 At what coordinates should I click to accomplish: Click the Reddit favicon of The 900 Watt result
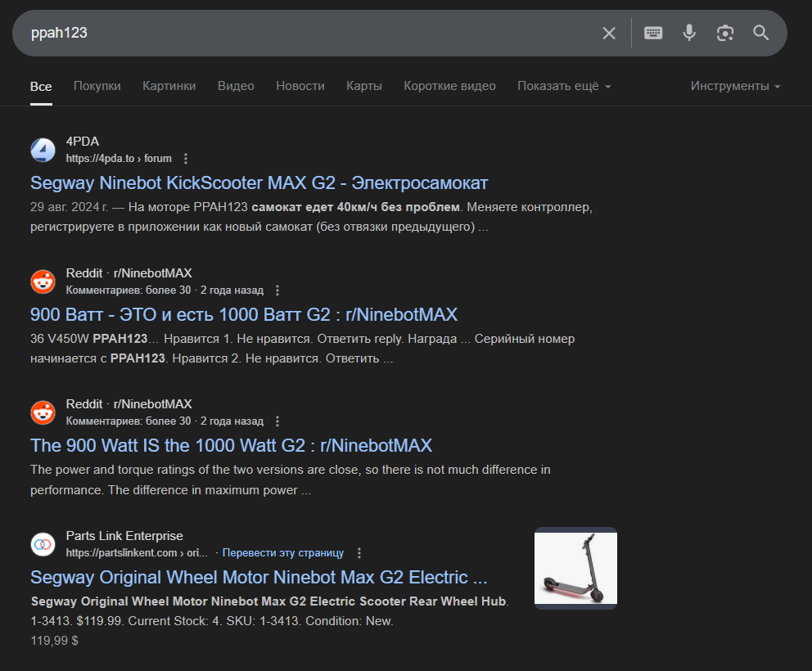pyautogui.click(x=43, y=412)
